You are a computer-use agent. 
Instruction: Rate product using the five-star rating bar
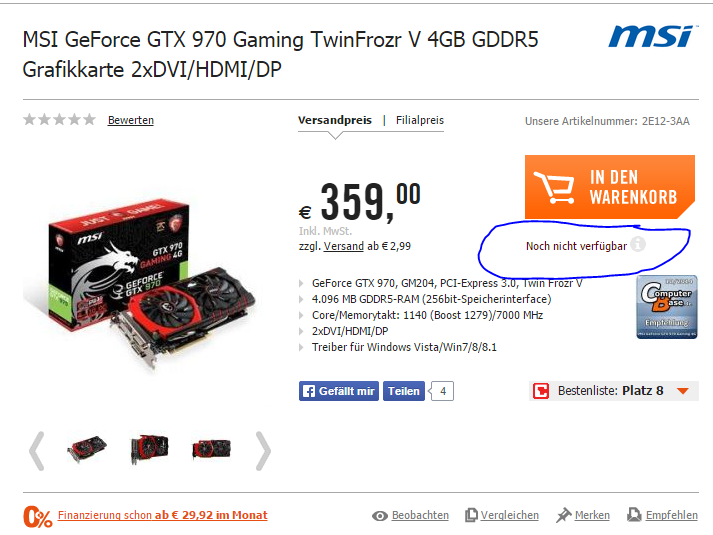(x=60, y=120)
